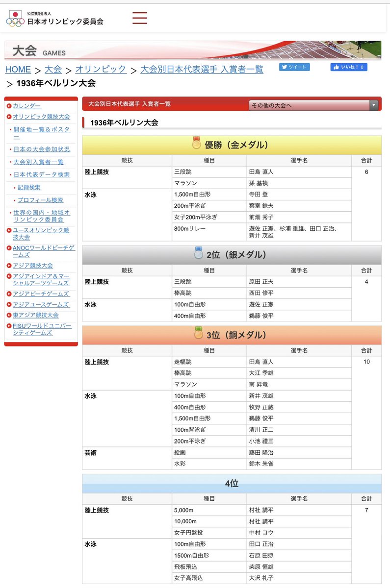Click the Facebook like button
The image size is (390, 588).
348,67
